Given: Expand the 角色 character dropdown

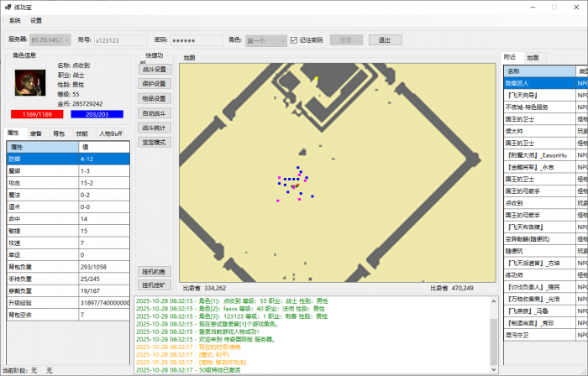Looking at the screenshot, I should pyautogui.click(x=265, y=39).
